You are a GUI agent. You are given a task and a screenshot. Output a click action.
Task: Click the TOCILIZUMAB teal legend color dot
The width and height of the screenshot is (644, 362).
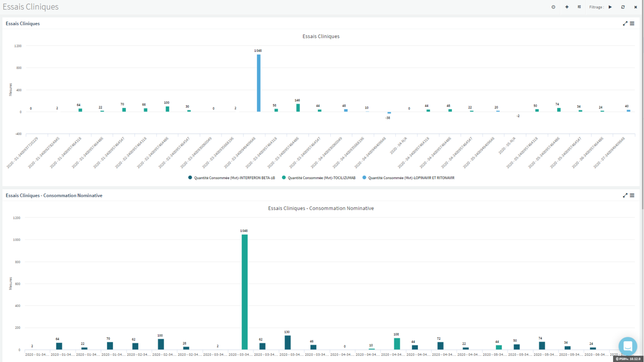[x=284, y=178]
